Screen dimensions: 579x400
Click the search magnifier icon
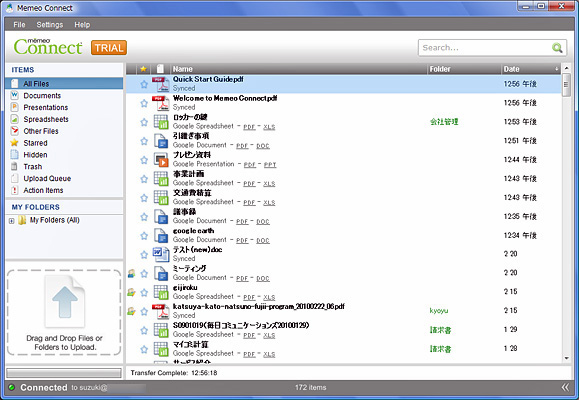557,48
